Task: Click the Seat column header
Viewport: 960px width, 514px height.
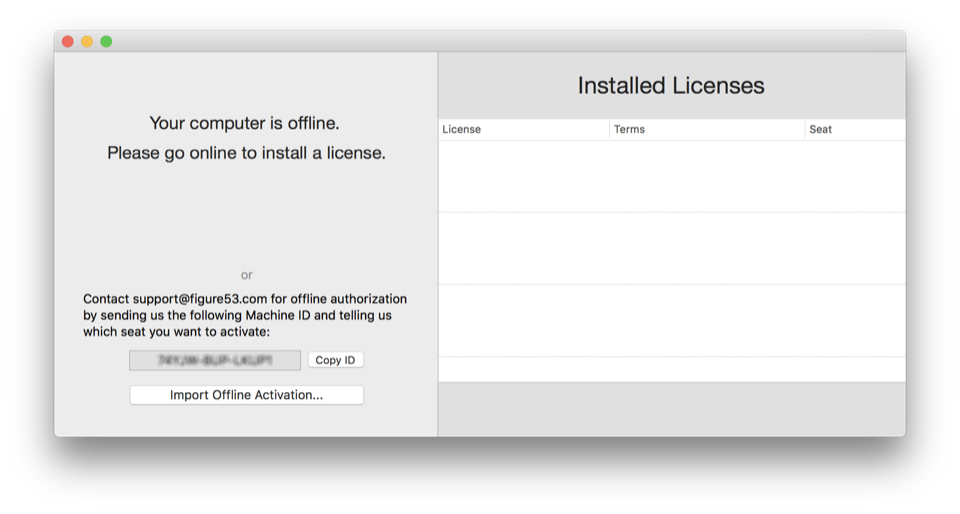Action: click(854, 130)
